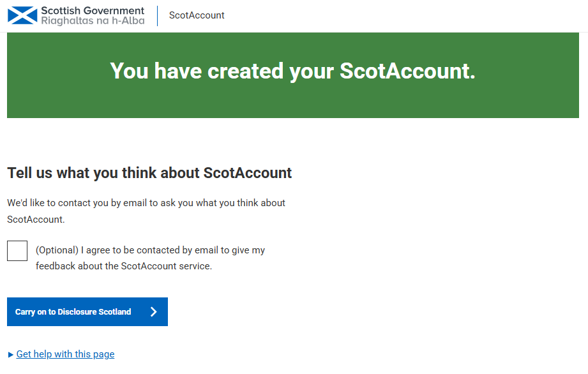
Task: Click 'You have created your ScotAccount.' heading
Action: [x=292, y=71]
